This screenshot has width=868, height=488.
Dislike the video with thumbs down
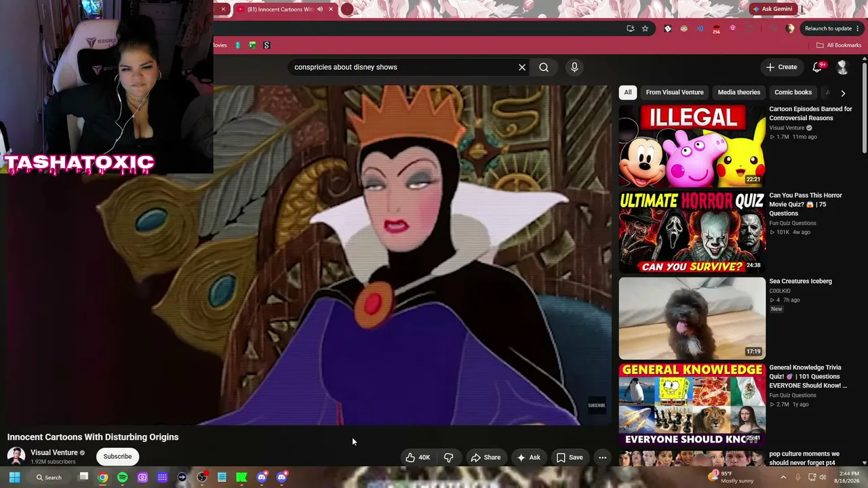(x=449, y=457)
